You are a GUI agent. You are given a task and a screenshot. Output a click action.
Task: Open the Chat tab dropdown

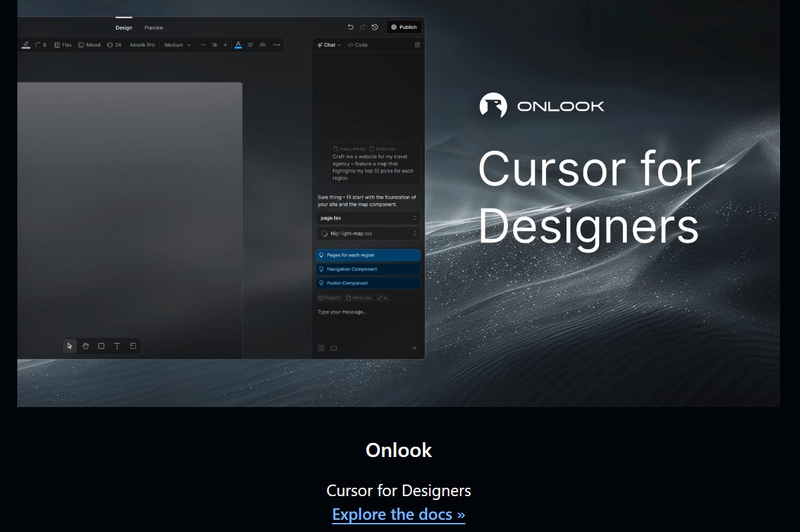[x=329, y=45]
